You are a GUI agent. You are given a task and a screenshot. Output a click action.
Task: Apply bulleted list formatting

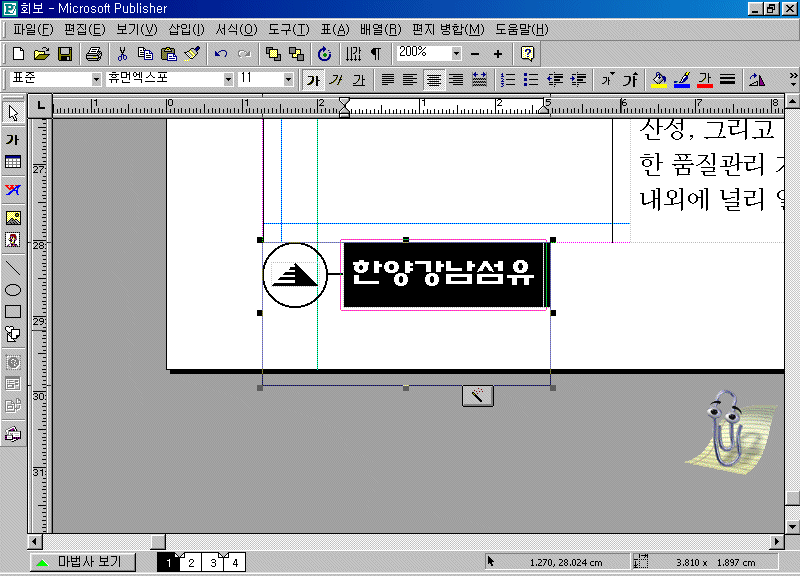(x=531, y=80)
